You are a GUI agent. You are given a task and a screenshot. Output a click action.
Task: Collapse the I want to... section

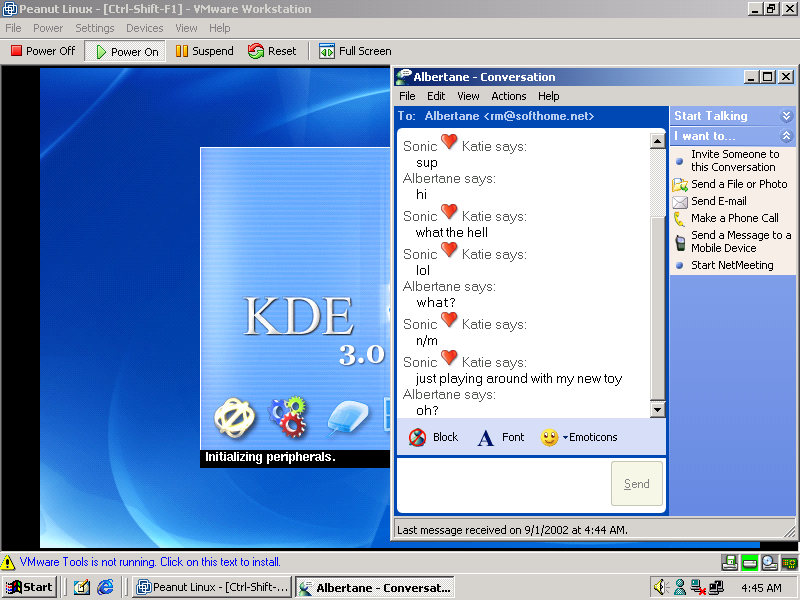[786, 136]
